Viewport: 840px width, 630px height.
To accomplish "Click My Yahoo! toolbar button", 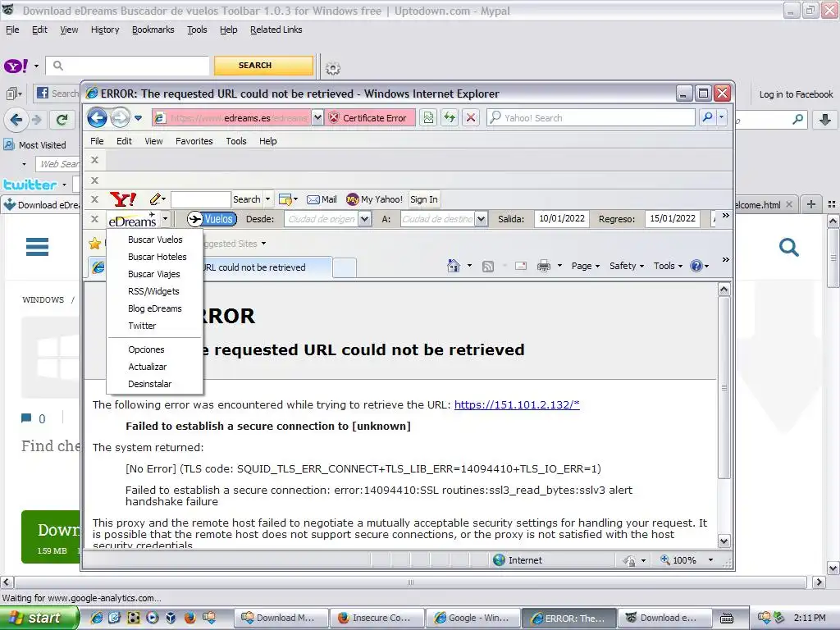I will [374, 199].
